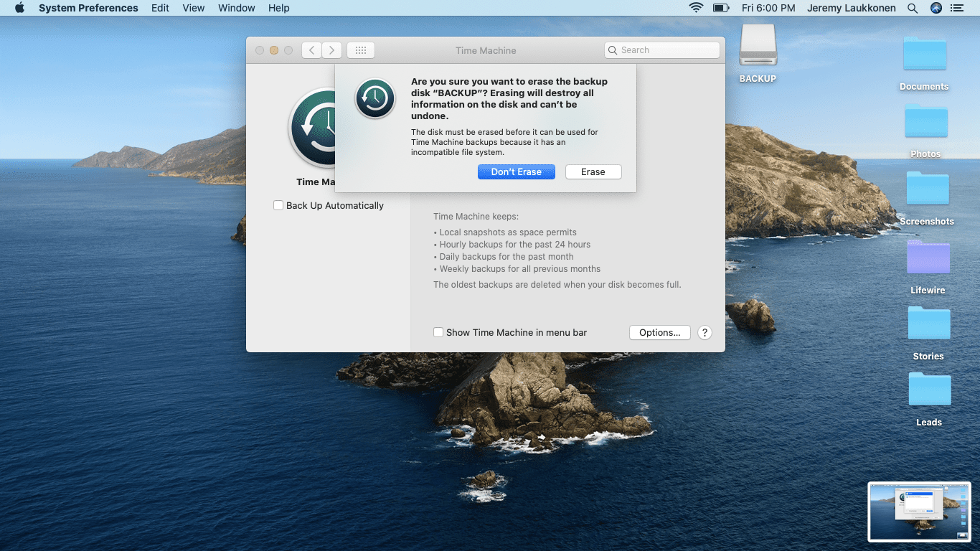
Task: Click the battery status icon
Action: [720, 8]
